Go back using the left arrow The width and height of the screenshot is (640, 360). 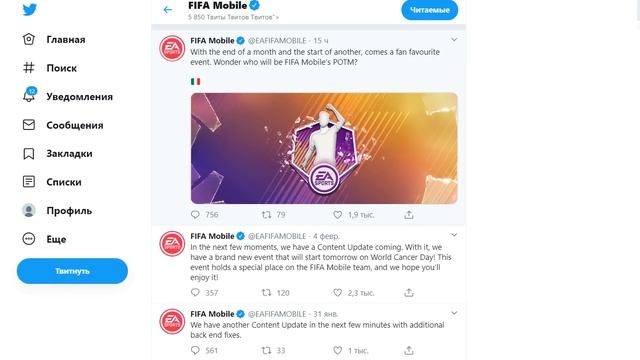tap(167, 10)
